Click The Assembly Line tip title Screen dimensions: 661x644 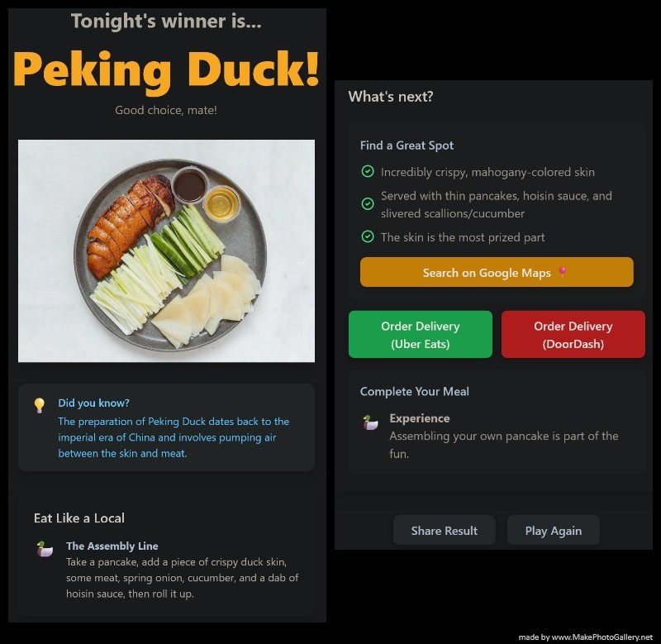pos(112,546)
